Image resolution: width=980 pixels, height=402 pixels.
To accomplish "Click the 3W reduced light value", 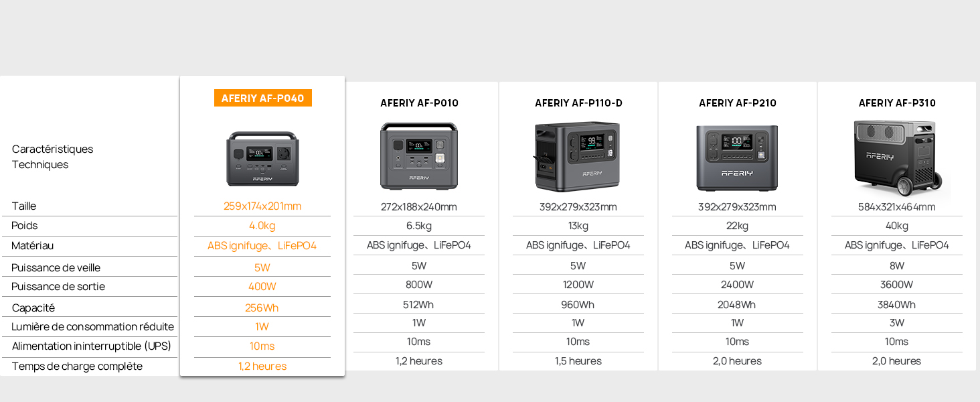I will tap(897, 323).
